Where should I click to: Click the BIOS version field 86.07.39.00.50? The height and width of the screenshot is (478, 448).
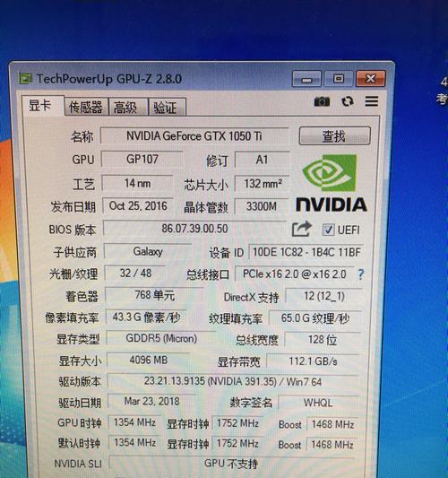tap(194, 229)
